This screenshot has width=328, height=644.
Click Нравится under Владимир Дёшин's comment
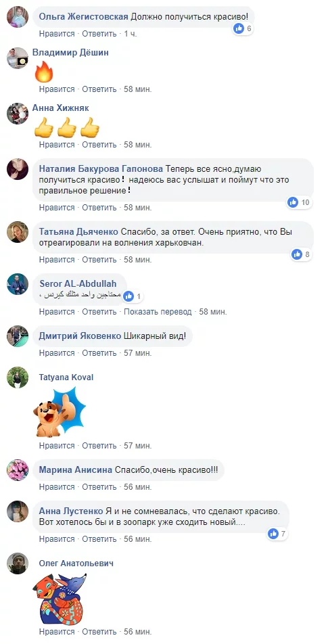[x=57, y=89]
